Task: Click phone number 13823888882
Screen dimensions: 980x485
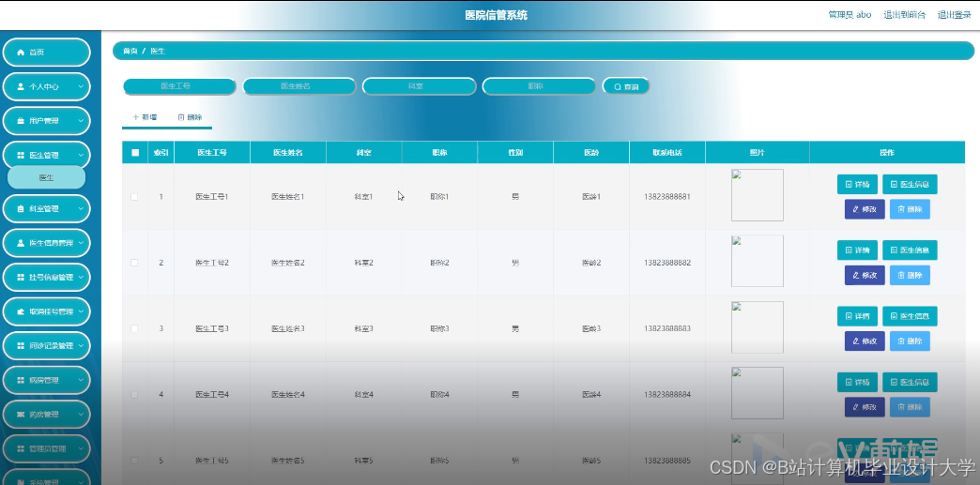Action: coord(666,263)
